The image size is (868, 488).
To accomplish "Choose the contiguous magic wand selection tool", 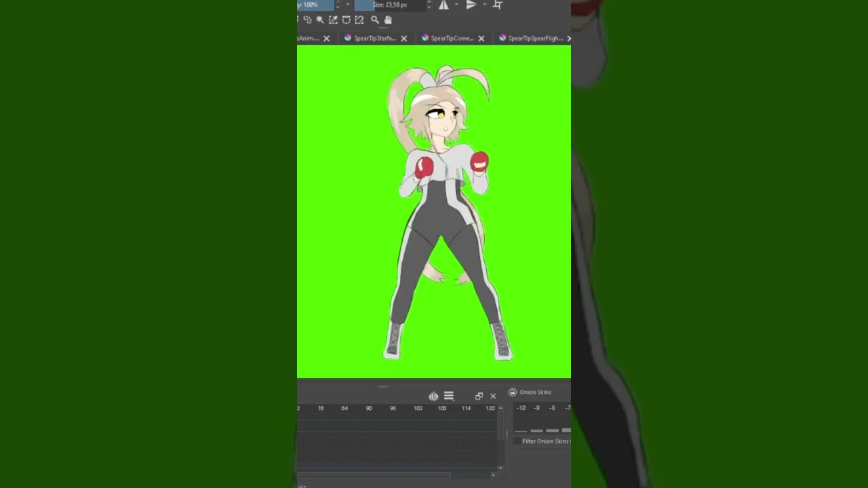I will [319, 20].
